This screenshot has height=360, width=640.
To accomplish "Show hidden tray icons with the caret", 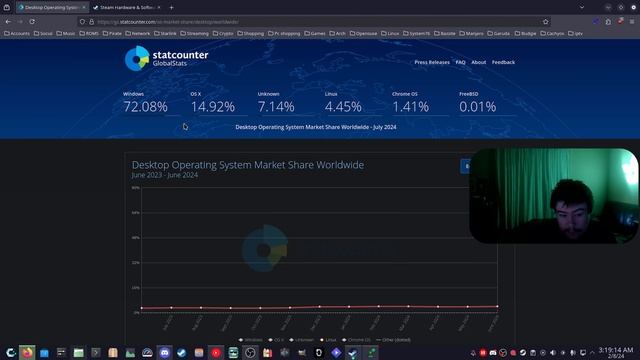I will click(592, 353).
